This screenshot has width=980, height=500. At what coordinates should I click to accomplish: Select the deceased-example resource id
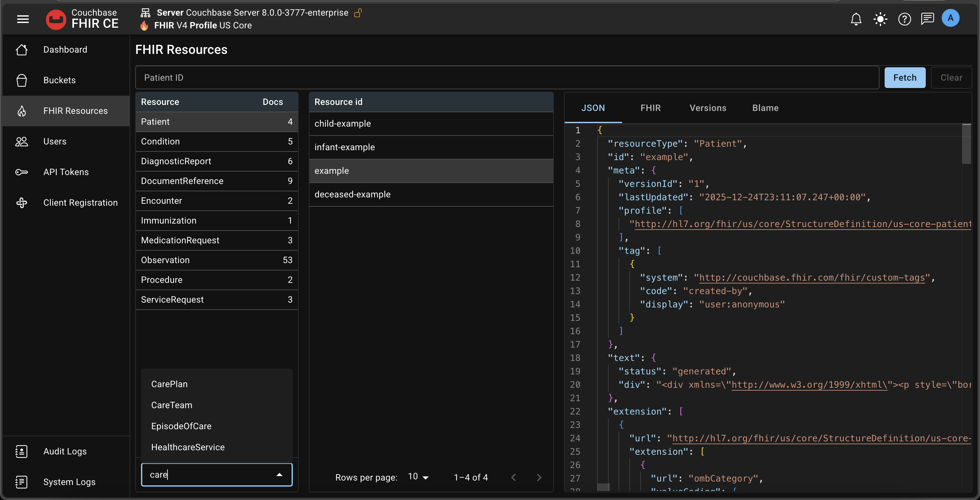click(352, 194)
